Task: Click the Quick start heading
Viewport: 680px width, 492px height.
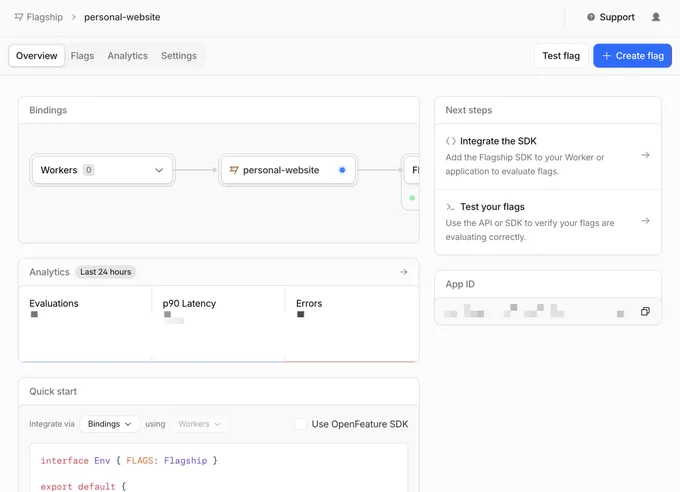Action: [53, 391]
